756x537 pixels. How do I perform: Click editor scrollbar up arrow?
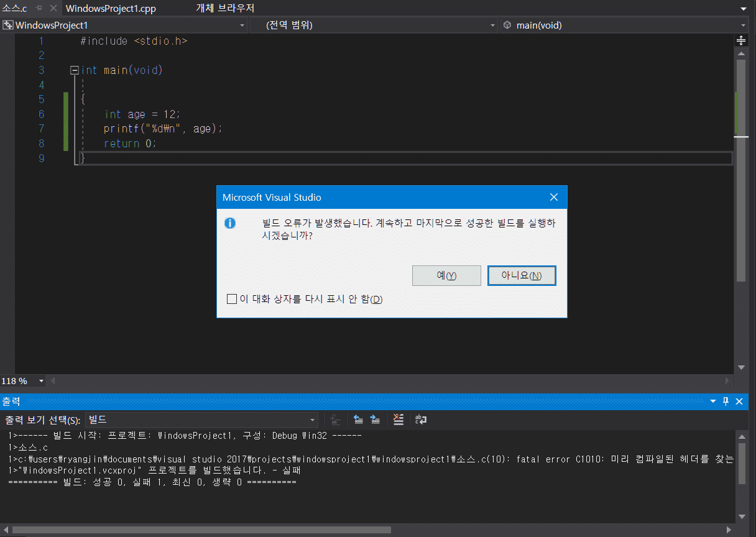click(741, 53)
